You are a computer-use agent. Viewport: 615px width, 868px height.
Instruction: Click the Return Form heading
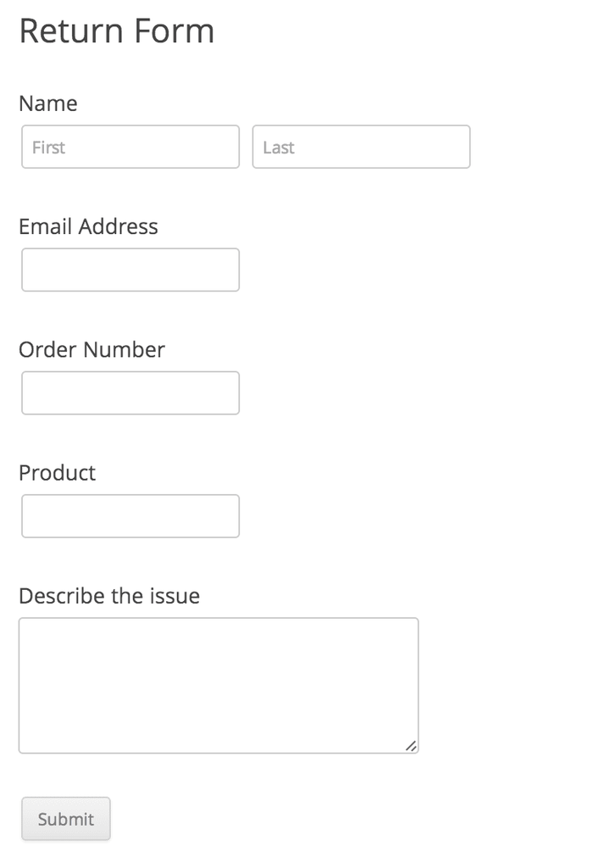(x=117, y=31)
